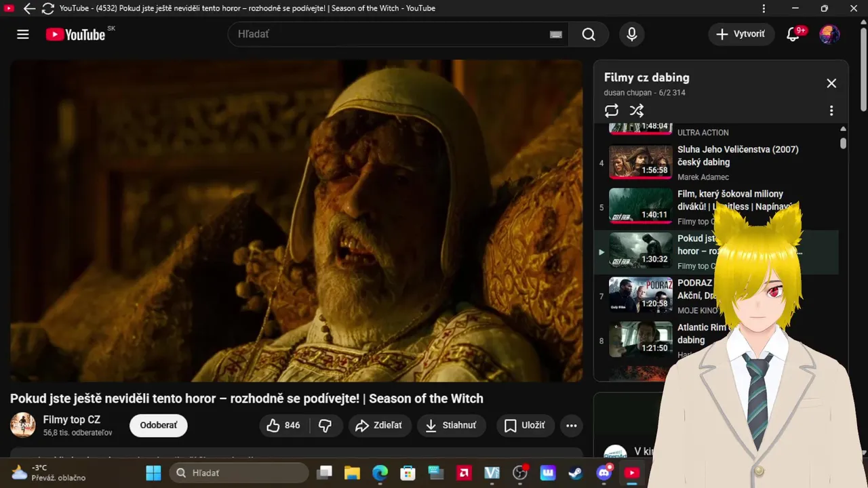Open Steam from taskbar

575,473
